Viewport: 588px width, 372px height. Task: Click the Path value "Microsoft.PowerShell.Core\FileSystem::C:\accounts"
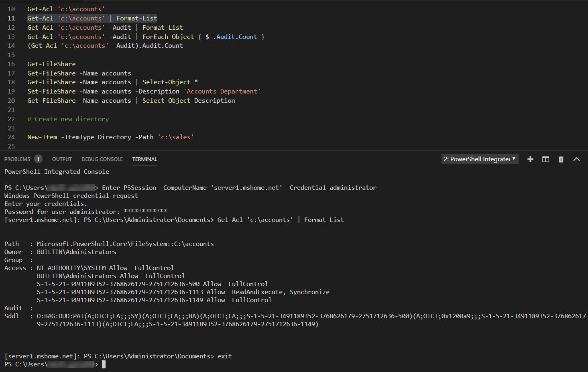coord(125,244)
